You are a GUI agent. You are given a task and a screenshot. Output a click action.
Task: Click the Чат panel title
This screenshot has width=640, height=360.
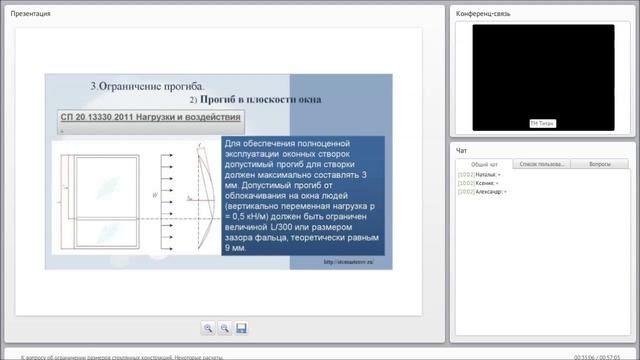click(461, 151)
